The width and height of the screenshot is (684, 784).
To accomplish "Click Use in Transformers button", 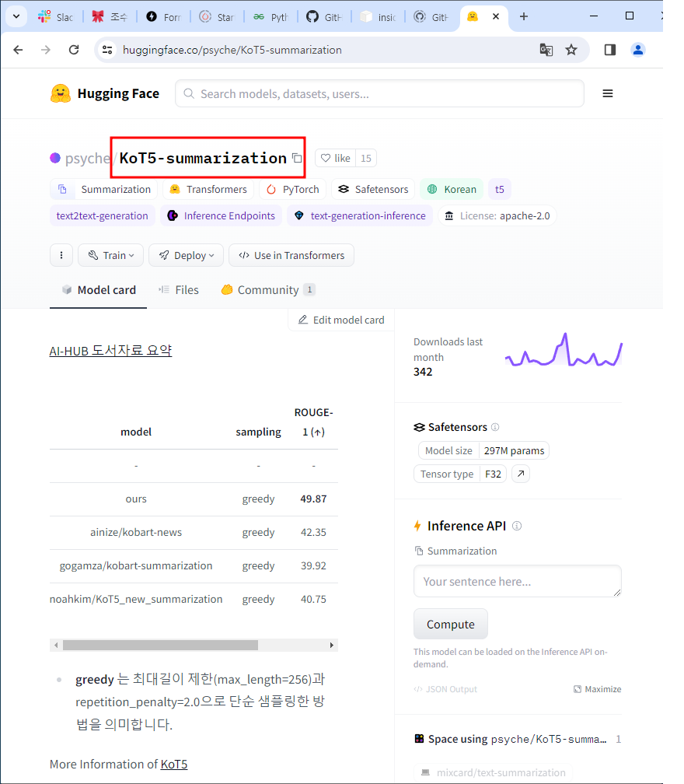I will coord(291,255).
